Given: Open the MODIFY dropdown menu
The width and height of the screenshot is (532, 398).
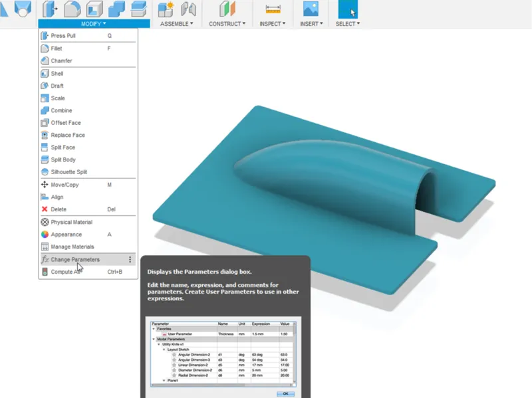Looking at the screenshot, I should point(94,24).
